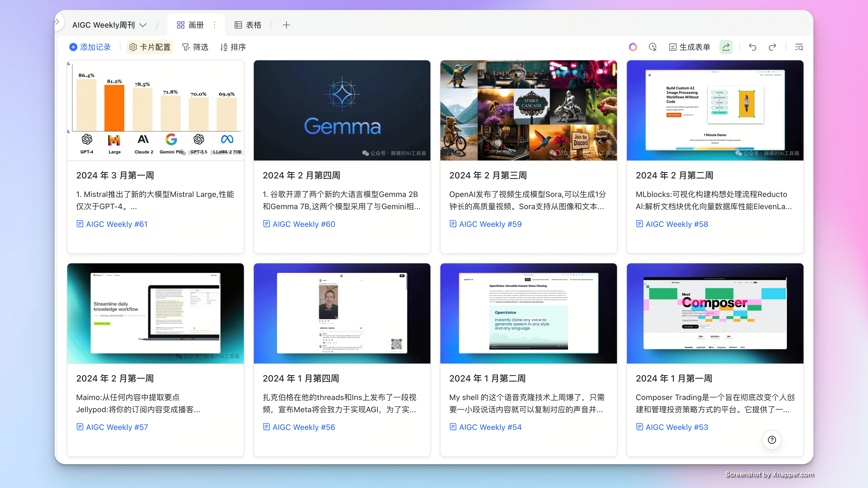Open the 卡片配置 card configuration panel
The height and width of the screenshot is (488, 868).
coord(150,47)
